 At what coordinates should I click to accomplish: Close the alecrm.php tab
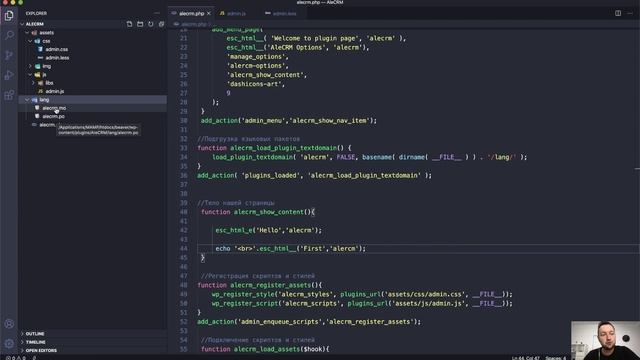point(209,13)
